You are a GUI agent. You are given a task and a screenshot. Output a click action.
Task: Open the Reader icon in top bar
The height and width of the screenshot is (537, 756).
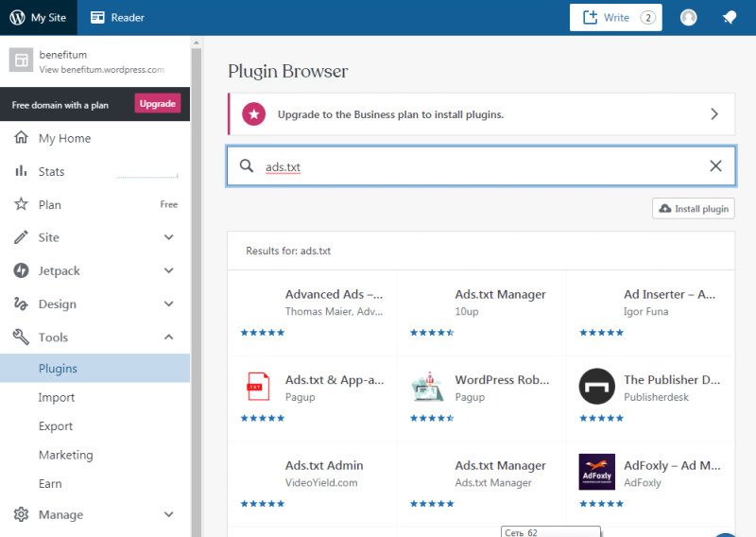coord(97,17)
